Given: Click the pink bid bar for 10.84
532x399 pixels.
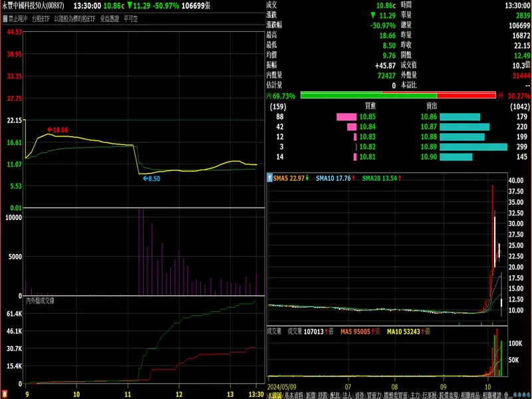Looking at the screenshot, I should [352, 127].
